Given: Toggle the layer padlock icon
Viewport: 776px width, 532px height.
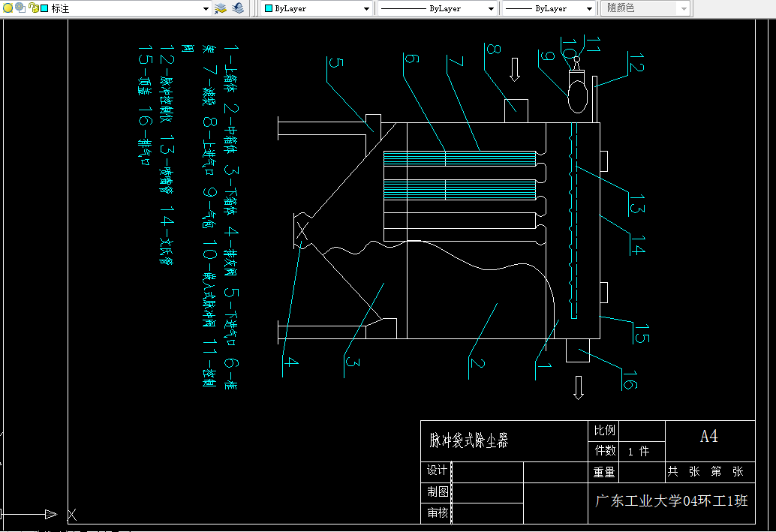Looking at the screenshot, I should [x=34, y=8].
